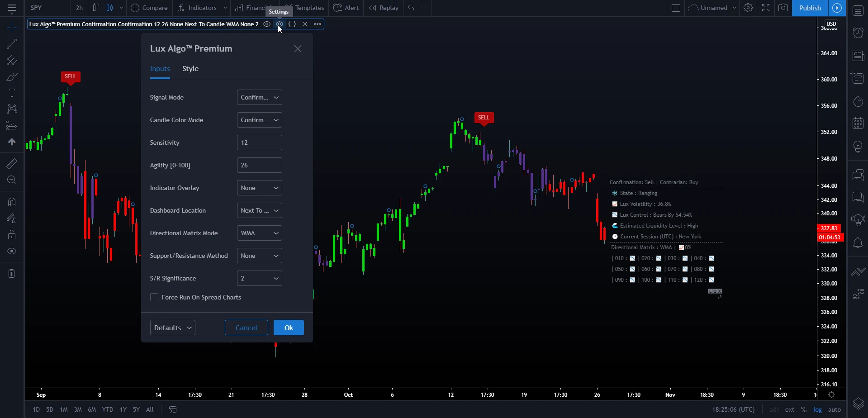Open the economic calendar panel
The image size is (868, 418).
tap(858, 123)
